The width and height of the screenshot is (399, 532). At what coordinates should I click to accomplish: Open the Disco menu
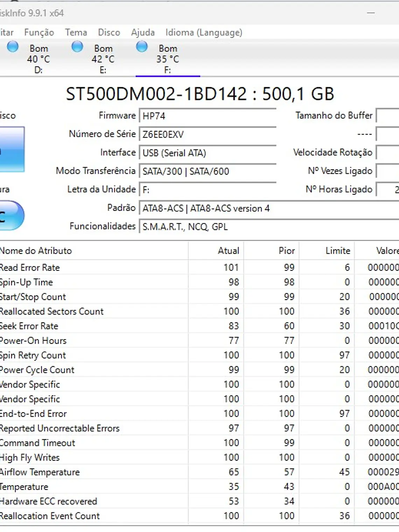[109, 33]
